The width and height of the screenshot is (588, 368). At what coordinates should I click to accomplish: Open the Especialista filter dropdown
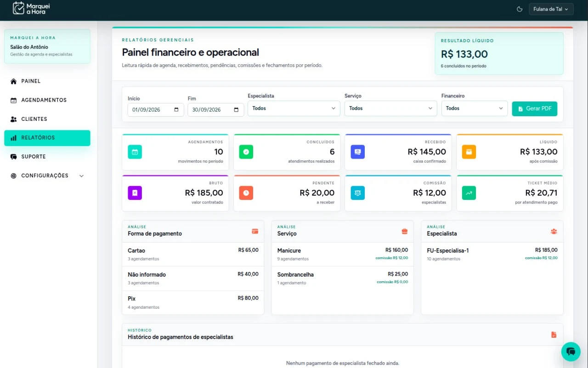pos(294,108)
